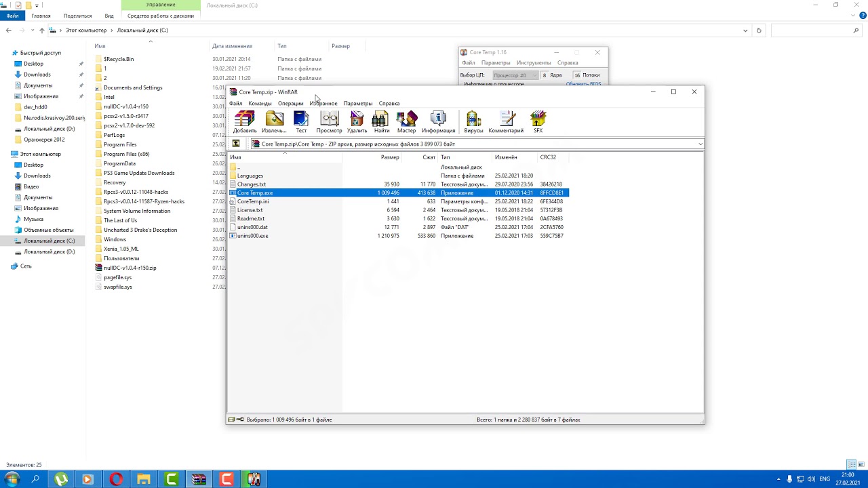Open the Вид ribbon tab in Explorer

pos(109,16)
